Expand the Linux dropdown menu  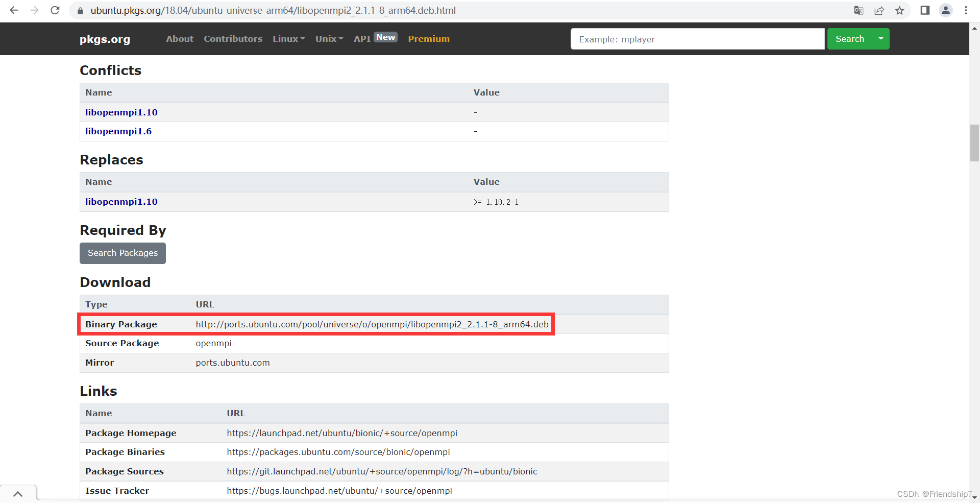[x=289, y=39]
